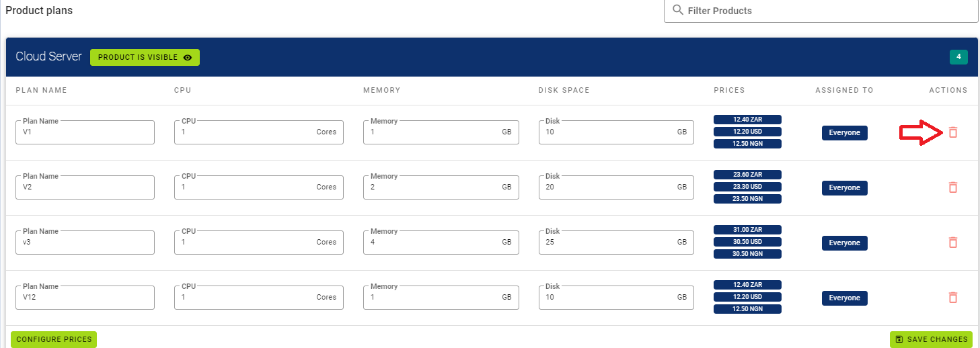This screenshot has height=348, width=980.
Task: Click the Filter Products search field
Action: (x=827, y=11)
